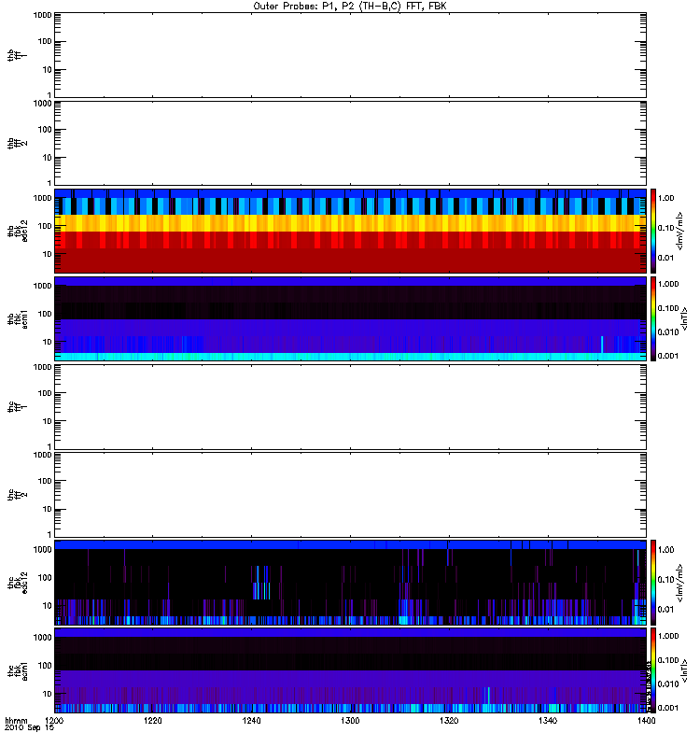This screenshot has height=747, width=700.
Task: Click the dark red bottom band in thb edc12
Action: (x=350, y=261)
